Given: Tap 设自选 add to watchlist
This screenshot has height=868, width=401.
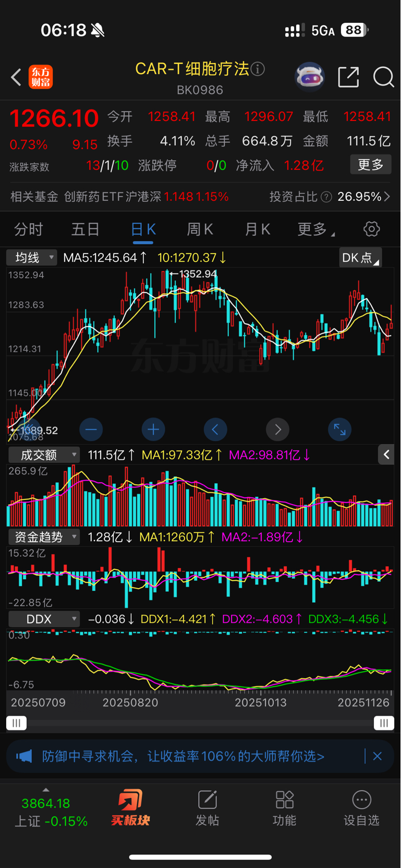Looking at the screenshot, I should (361, 808).
